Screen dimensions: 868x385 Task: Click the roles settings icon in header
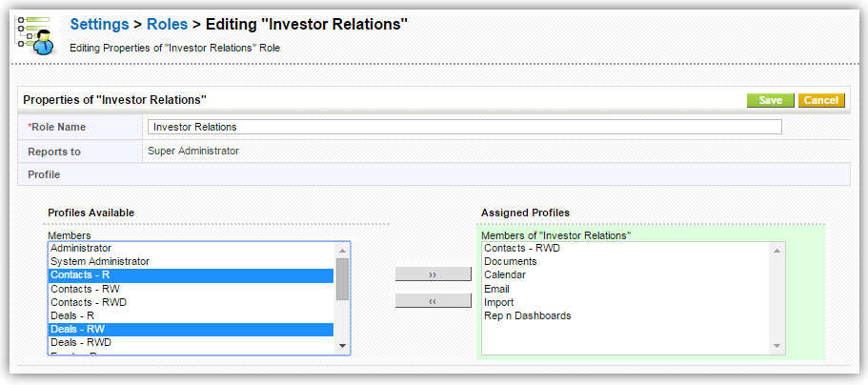tap(35, 32)
